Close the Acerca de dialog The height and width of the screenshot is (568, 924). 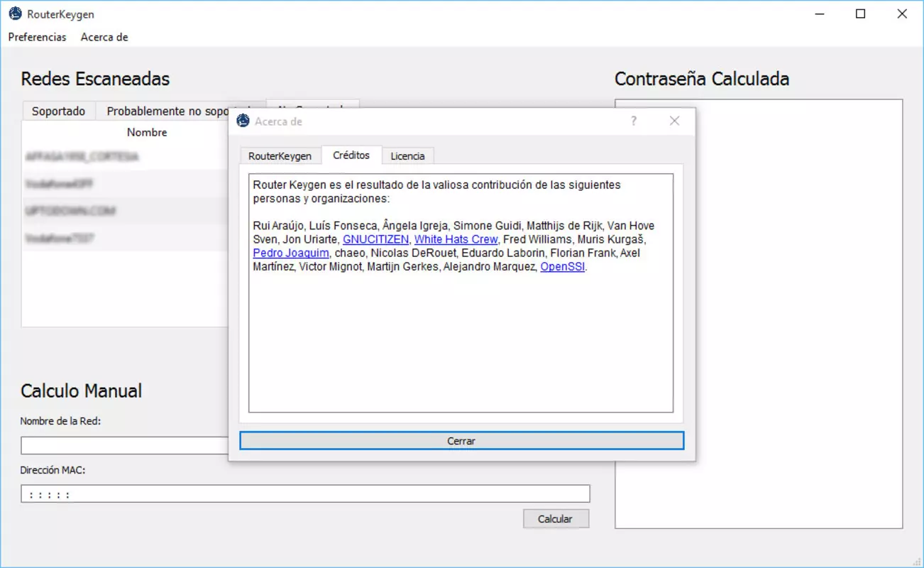674,121
